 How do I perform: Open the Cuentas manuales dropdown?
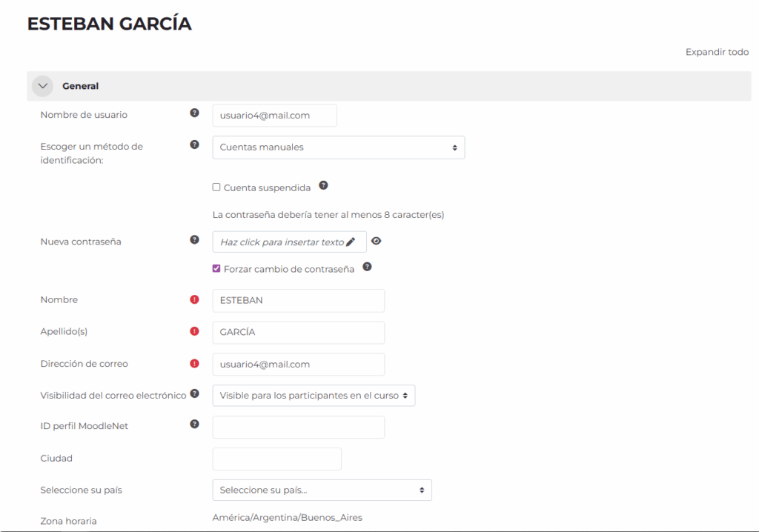point(338,147)
